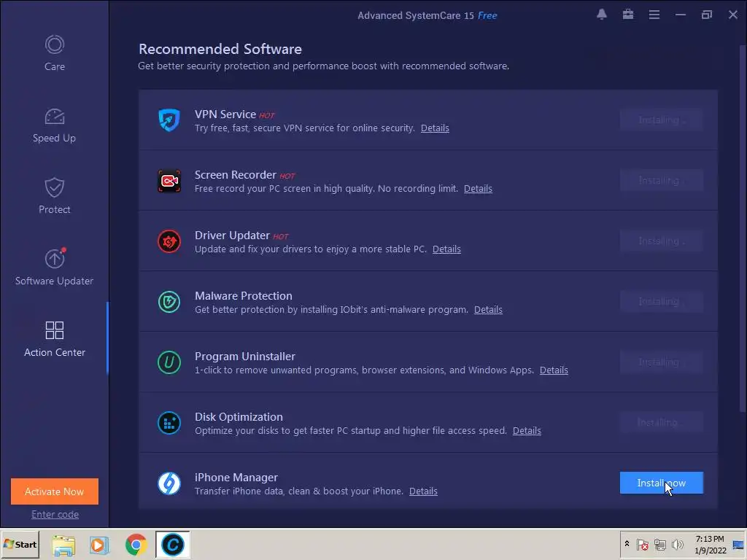Click the notification bell icon
Screen dimensions: 747x560
click(x=602, y=15)
